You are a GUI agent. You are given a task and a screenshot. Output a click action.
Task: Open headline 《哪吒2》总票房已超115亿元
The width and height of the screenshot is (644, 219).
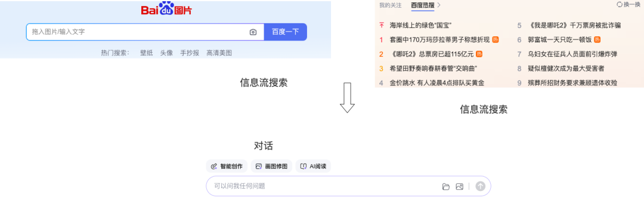click(x=432, y=54)
